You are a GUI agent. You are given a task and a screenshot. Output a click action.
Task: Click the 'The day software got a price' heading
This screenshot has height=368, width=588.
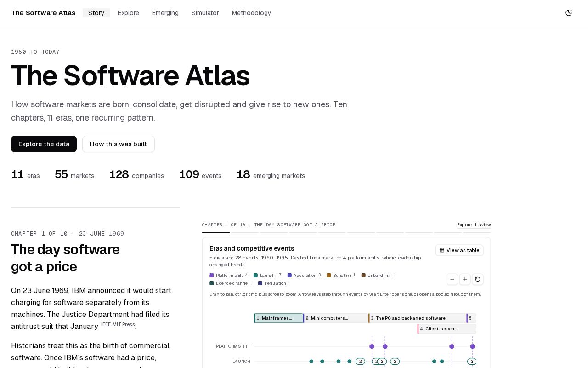click(65, 258)
